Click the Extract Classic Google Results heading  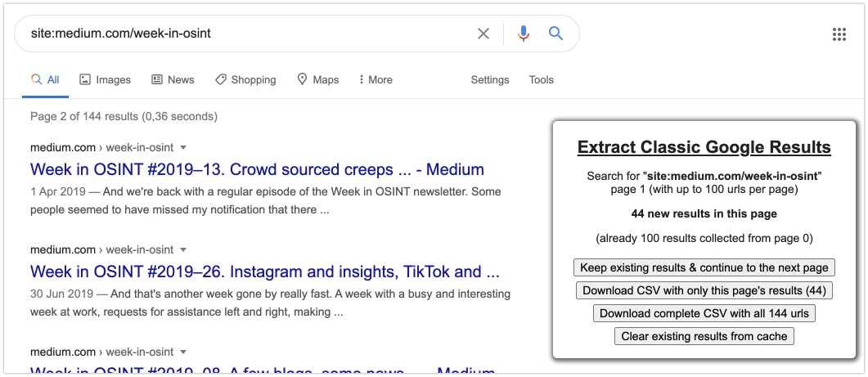(x=704, y=147)
